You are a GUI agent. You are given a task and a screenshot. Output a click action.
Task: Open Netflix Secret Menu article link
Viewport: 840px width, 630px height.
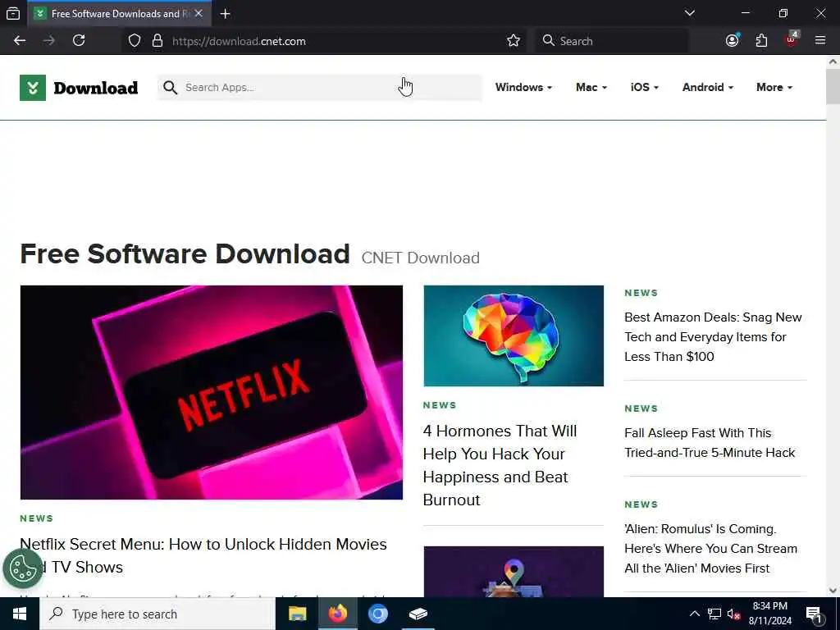click(203, 555)
